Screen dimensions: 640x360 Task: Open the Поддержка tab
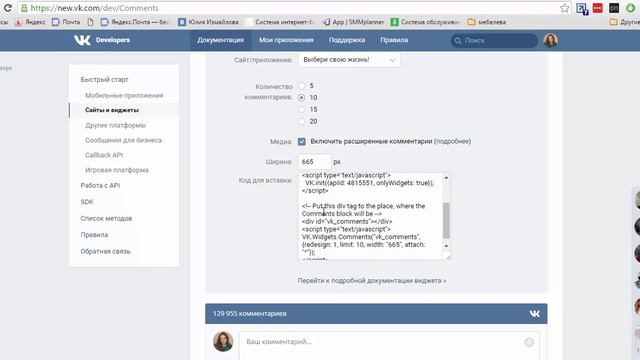(347, 40)
